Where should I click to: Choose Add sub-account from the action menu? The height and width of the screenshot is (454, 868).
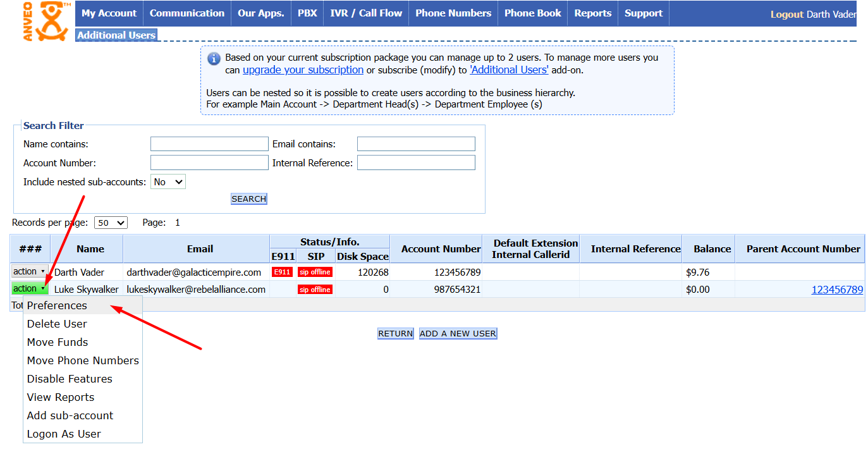(x=83, y=415)
